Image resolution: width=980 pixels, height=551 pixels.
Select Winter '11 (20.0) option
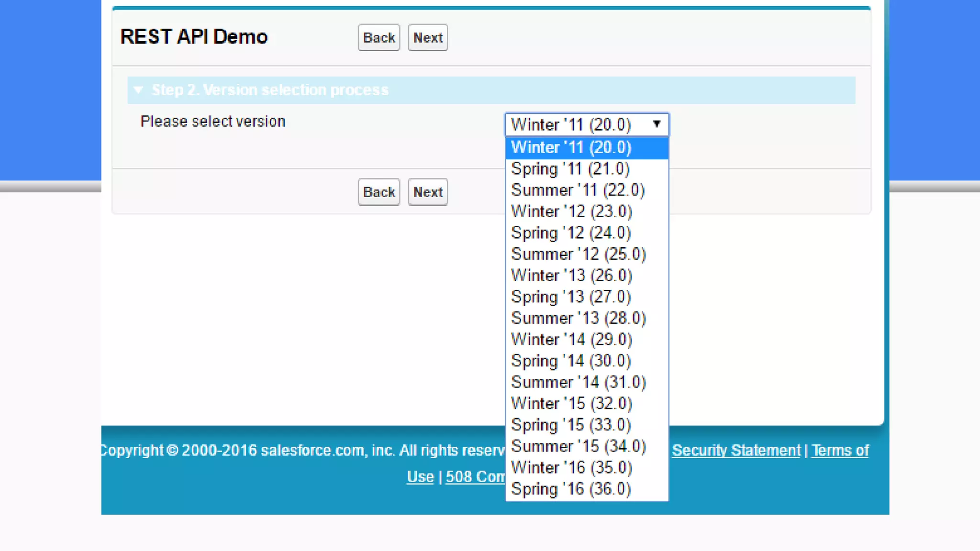(x=571, y=147)
